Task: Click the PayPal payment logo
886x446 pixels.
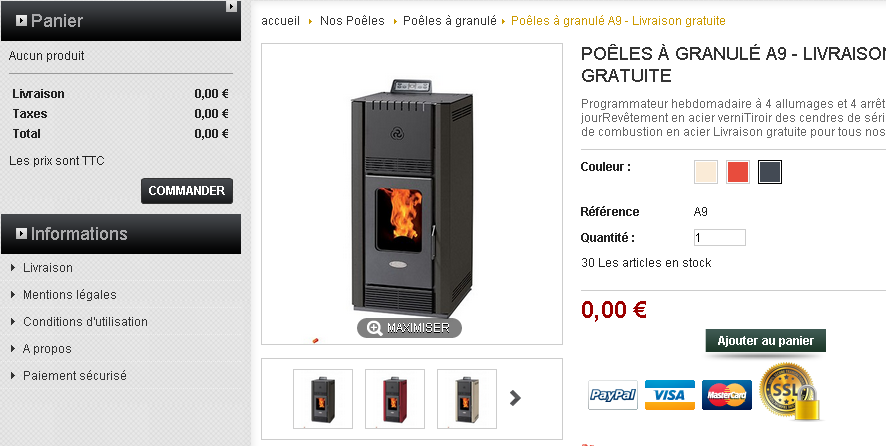Action: 613,395
